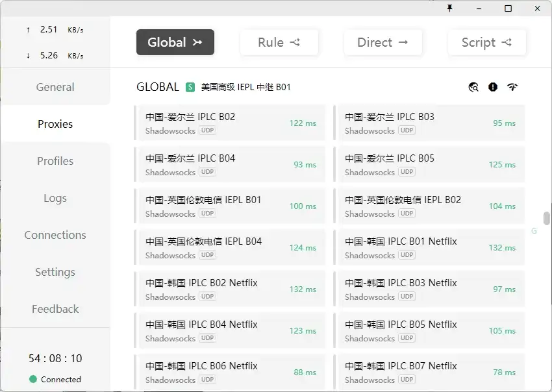The image size is (552, 392).
Task: Select proxy 中国-英国伦敦电信 IEPL B02
Action: tap(429, 206)
